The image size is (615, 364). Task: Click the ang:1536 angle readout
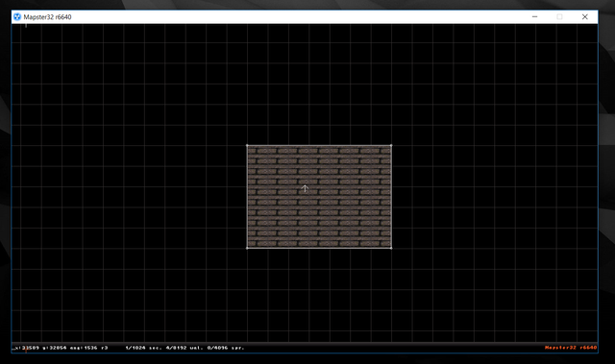tap(84, 348)
